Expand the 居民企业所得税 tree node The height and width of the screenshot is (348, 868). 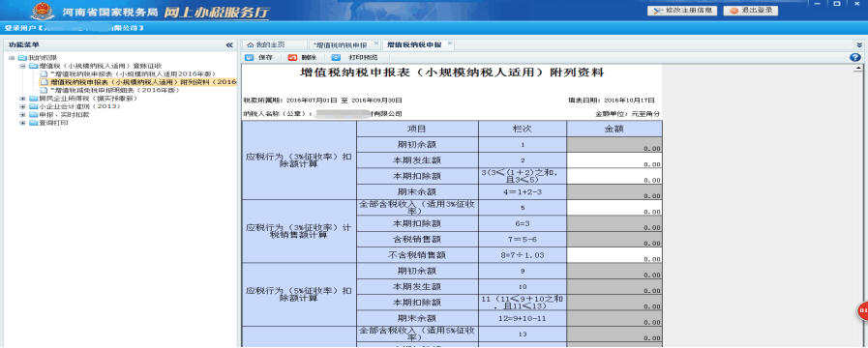22,98
